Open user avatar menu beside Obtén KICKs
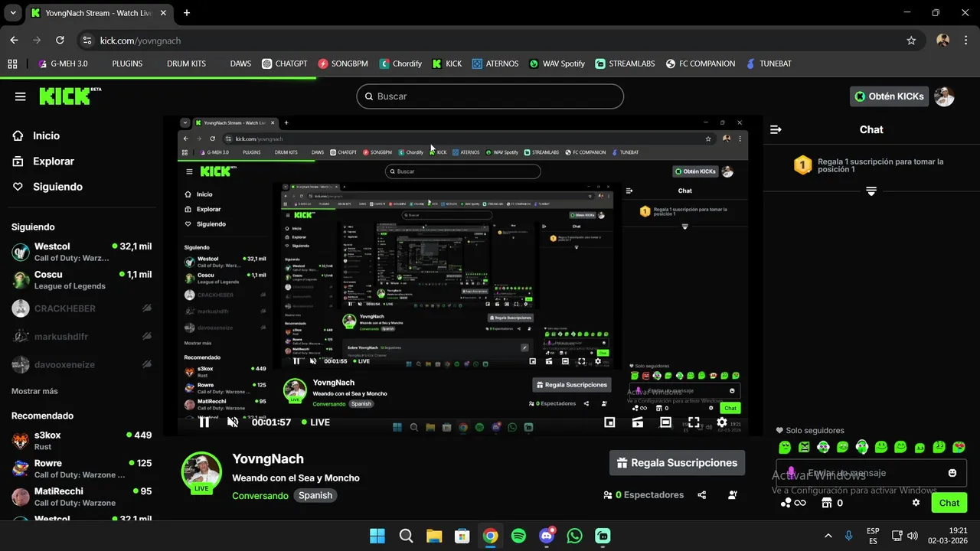Screen dimensions: 980x551 coord(944,96)
